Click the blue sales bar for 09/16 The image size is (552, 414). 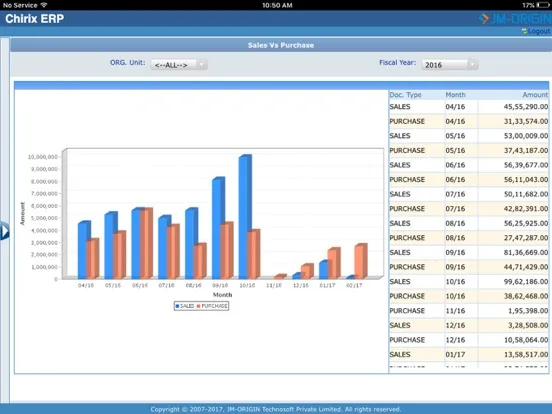tap(218, 228)
